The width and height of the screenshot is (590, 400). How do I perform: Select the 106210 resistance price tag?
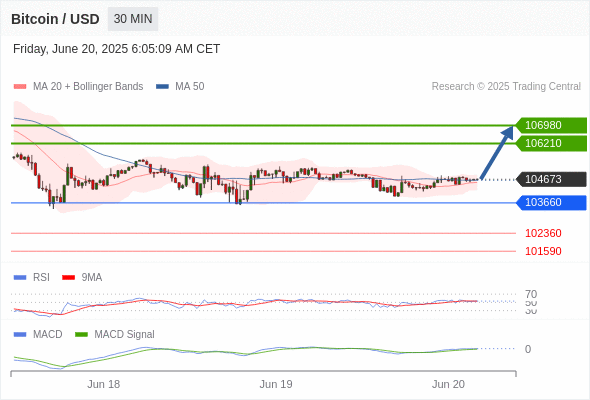(x=551, y=143)
